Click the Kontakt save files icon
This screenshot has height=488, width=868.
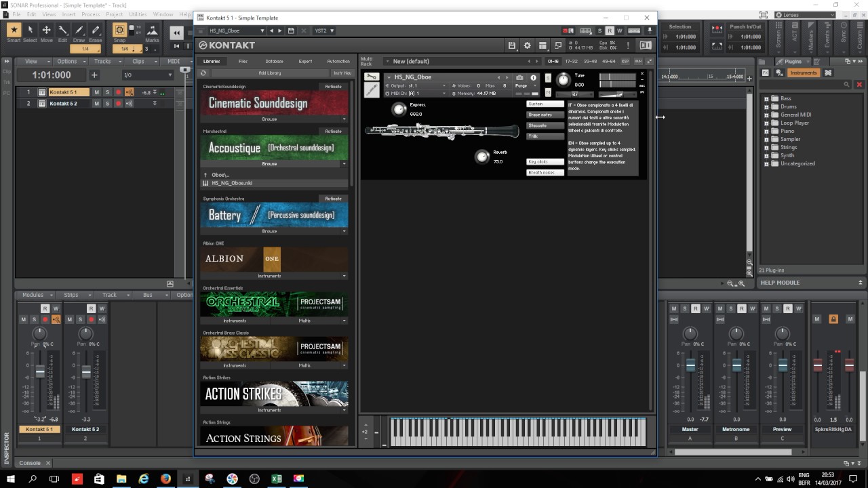[x=512, y=45]
